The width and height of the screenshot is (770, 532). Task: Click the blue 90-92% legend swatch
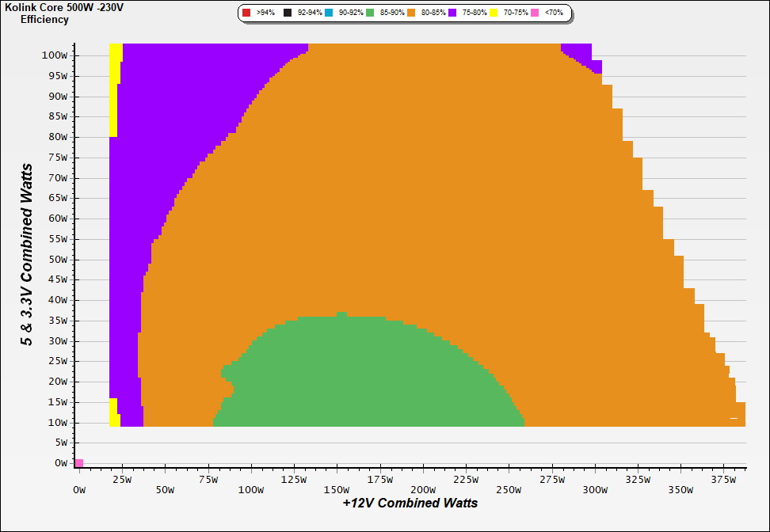click(x=328, y=13)
